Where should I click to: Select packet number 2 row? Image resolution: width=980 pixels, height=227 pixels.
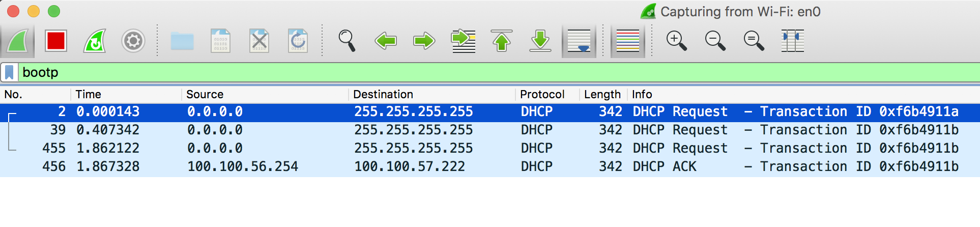[490, 112]
